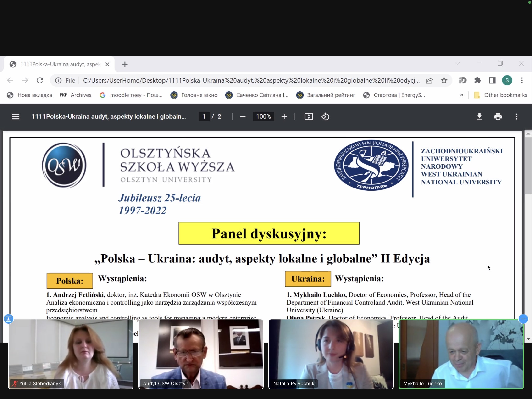This screenshot has width=532, height=399.
Task: Open PDF viewer more actions menu
Action: [516, 117]
